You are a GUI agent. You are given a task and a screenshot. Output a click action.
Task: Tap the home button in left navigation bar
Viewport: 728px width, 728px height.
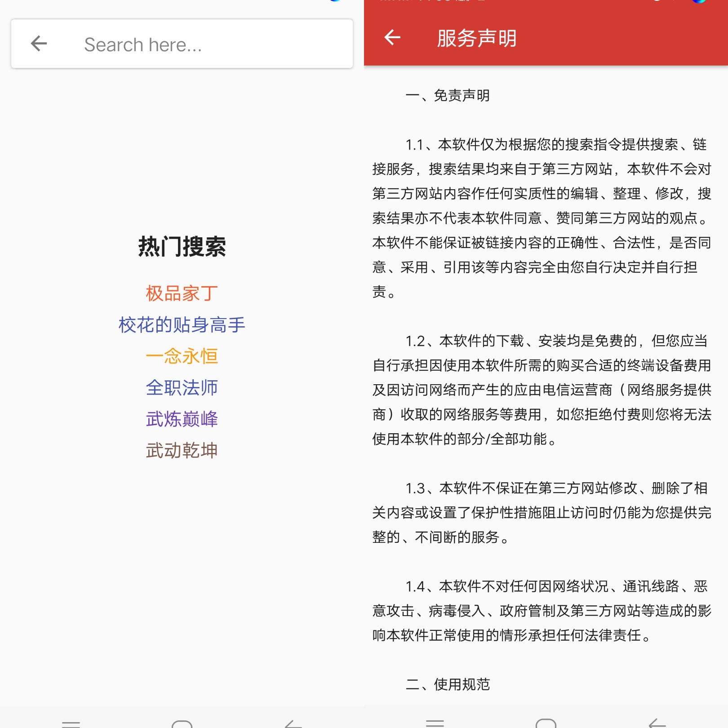coord(182,723)
